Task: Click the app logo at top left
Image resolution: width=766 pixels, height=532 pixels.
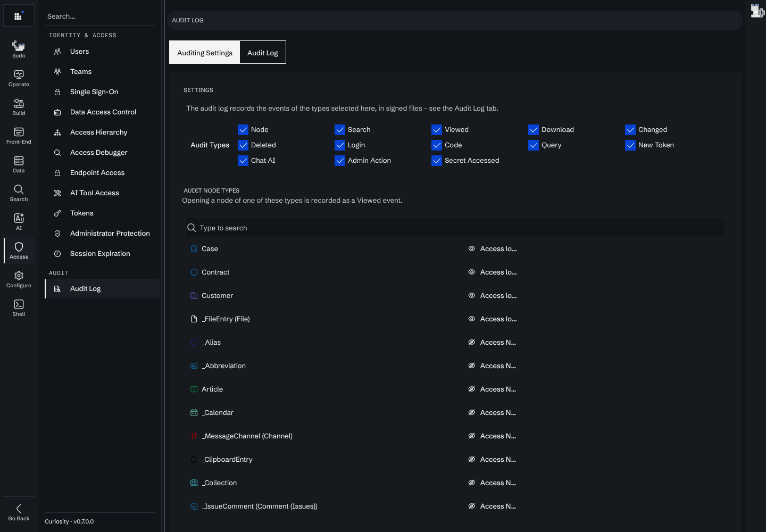Action: (19, 16)
